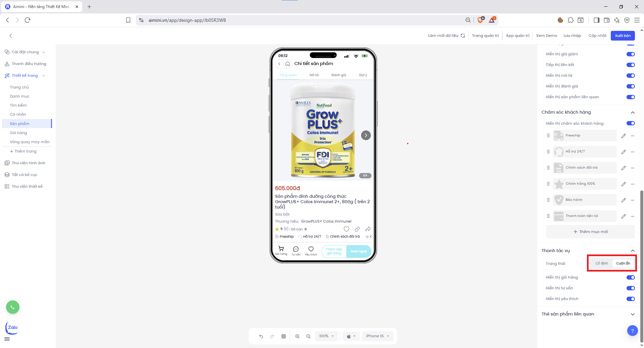644x348 pixels.
Task: Turn off Hiển thị chăm sóc khách hàng
Action: click(x=630, y=123)
